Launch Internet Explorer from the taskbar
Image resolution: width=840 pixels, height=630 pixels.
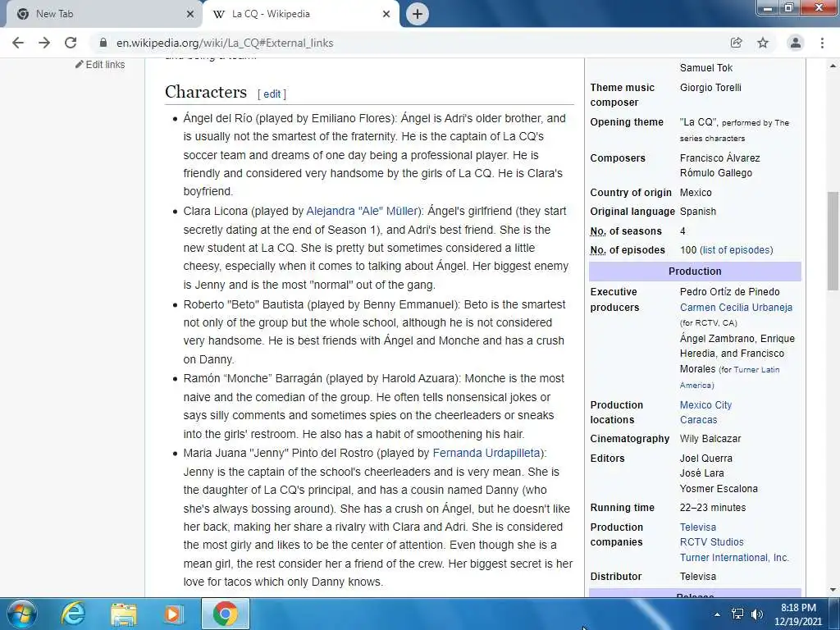(x=72, y=614)
